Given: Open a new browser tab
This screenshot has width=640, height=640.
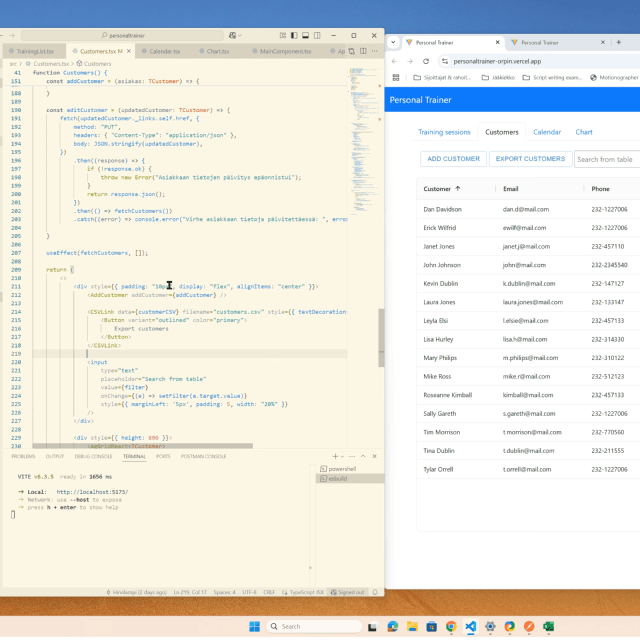Looking at the screenshot, I should pyautogui.click(x=620, y=43).
